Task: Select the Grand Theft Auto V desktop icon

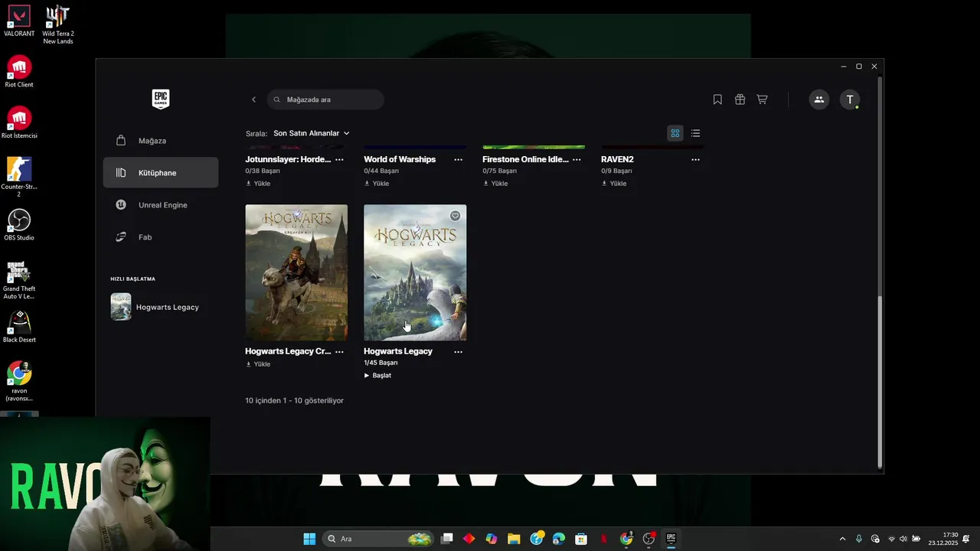Action: point(19,279)
